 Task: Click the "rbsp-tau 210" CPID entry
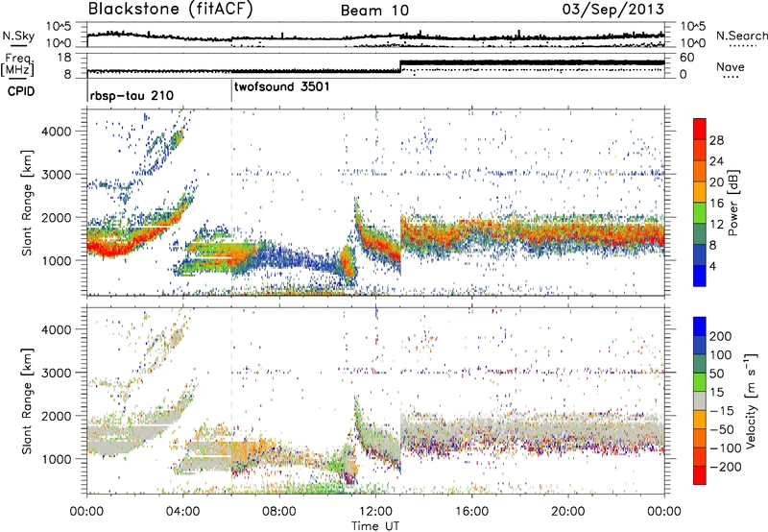point(132,95)
